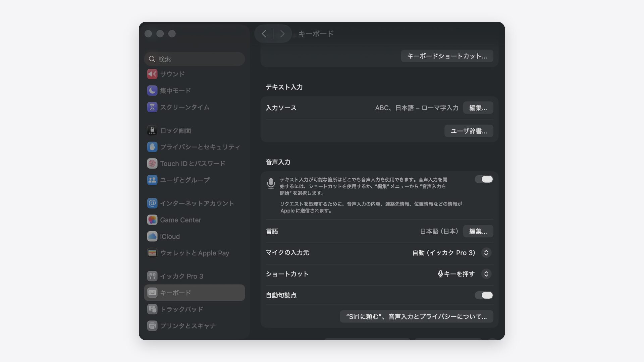Click the インターネットアカウント @ icon
The height and width of the screenshot is (362, 644).
[152, 203]
